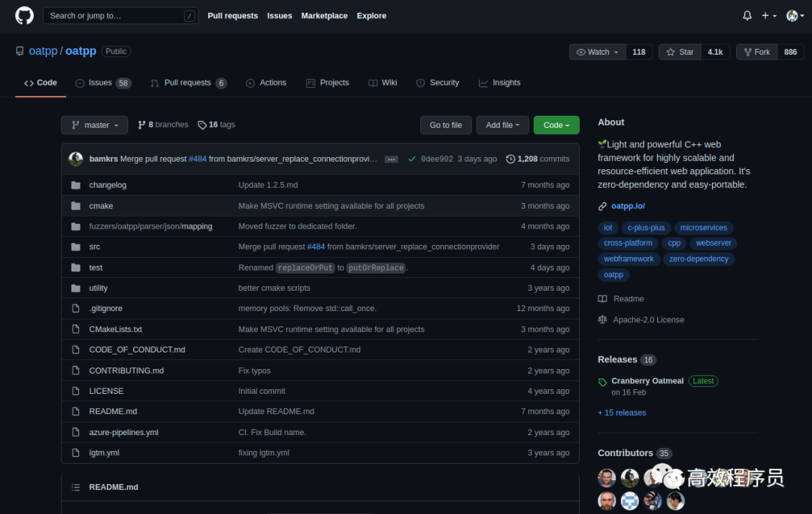
Task: Open the notifications bell
Action: pos(747,16)
